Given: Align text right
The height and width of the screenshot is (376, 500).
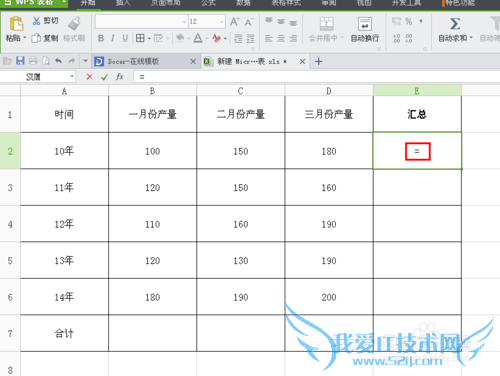Looking at the screenshot, I should tap(293, 39).
